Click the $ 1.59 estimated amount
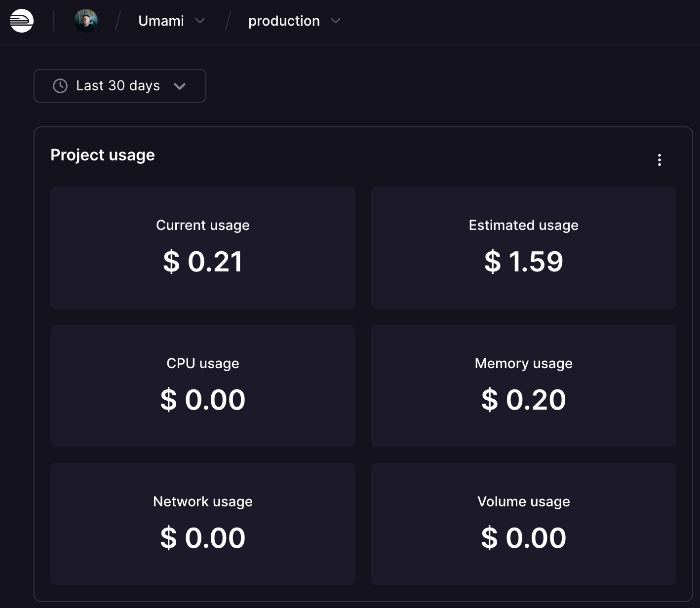700x608 pixels. point(523,262)
